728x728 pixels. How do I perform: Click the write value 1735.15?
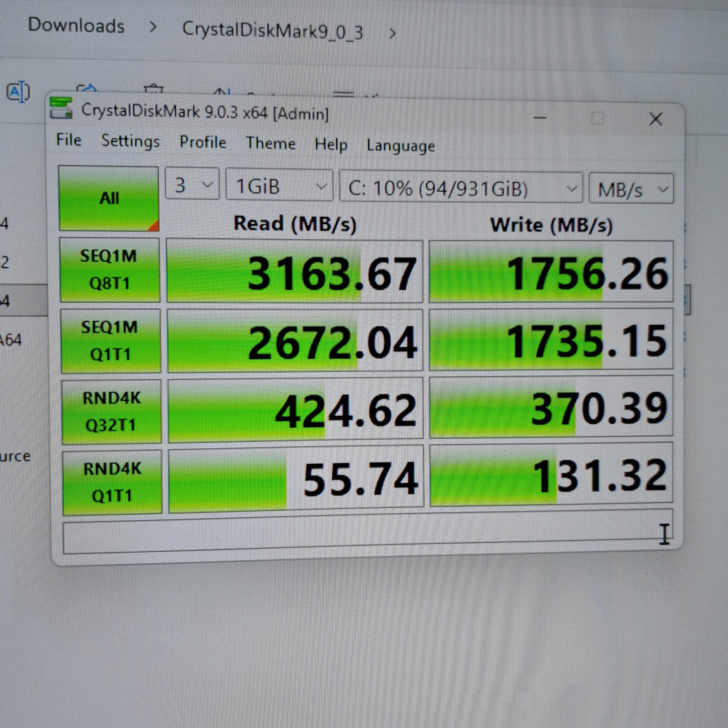551,338
